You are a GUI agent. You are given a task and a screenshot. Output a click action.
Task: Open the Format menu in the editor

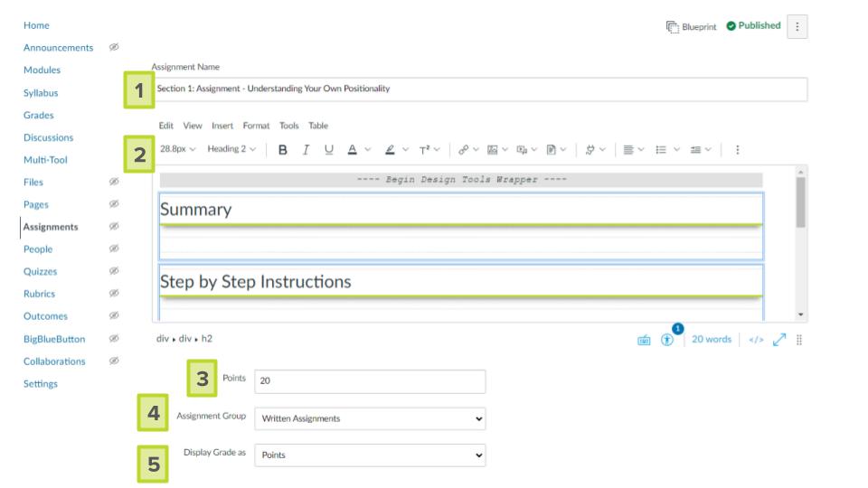click(x=256, y=126)
